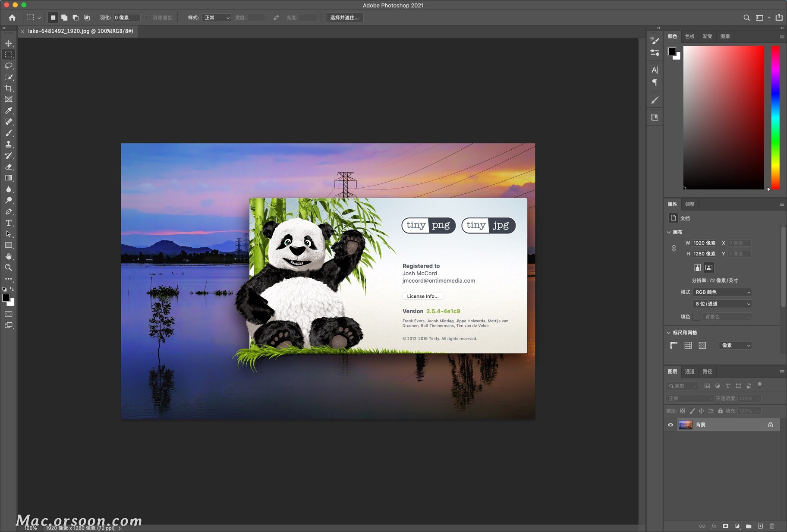Screen dimensions: 787x532
Task: Click the Home icon in options bar
Action: click(12, 18)
